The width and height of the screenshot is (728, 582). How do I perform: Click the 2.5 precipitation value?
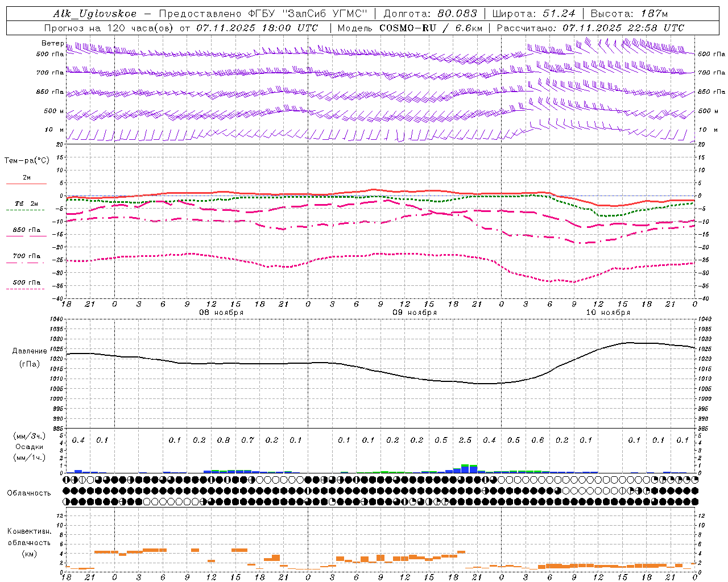[x=465, y=440]
